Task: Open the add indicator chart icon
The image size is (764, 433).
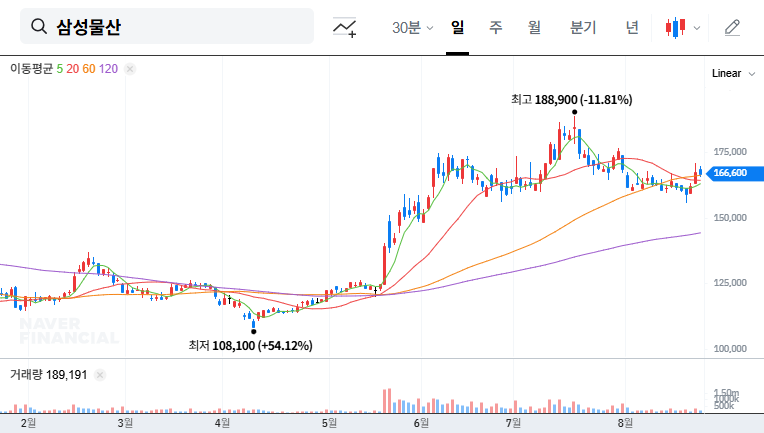Action: [x=344, y=27]
